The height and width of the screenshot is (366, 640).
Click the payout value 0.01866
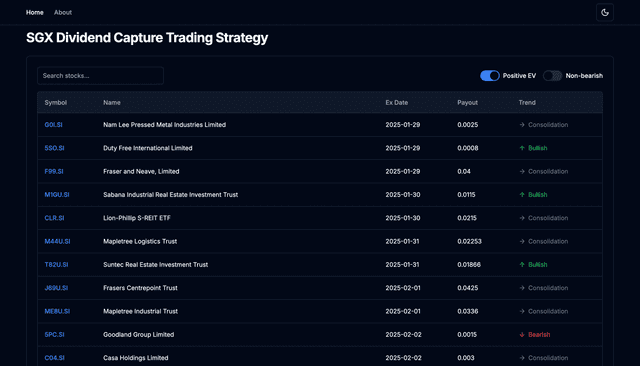pos(469,264)
